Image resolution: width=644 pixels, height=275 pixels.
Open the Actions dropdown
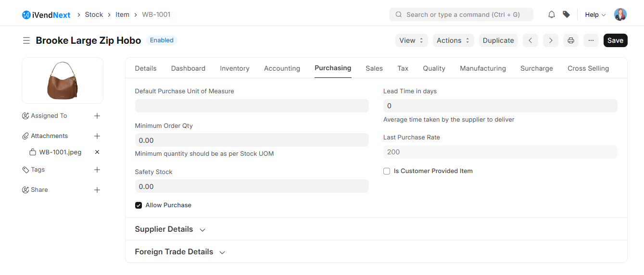453,40
